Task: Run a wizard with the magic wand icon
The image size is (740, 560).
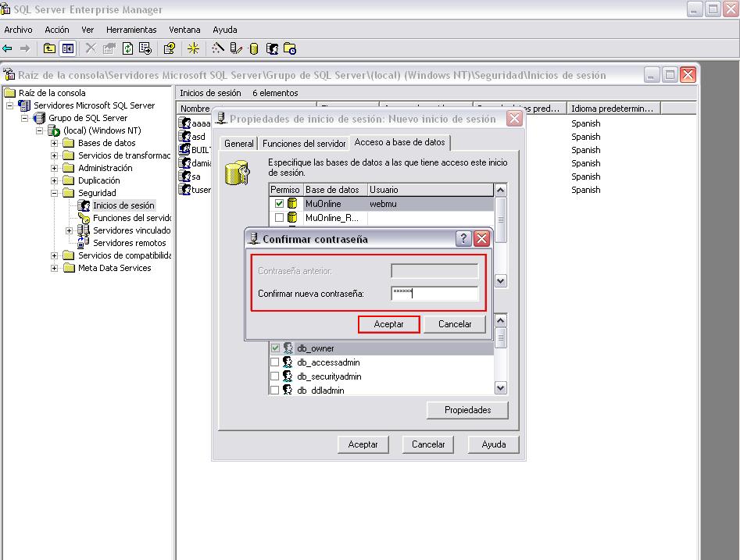Action: click(217, 48)
